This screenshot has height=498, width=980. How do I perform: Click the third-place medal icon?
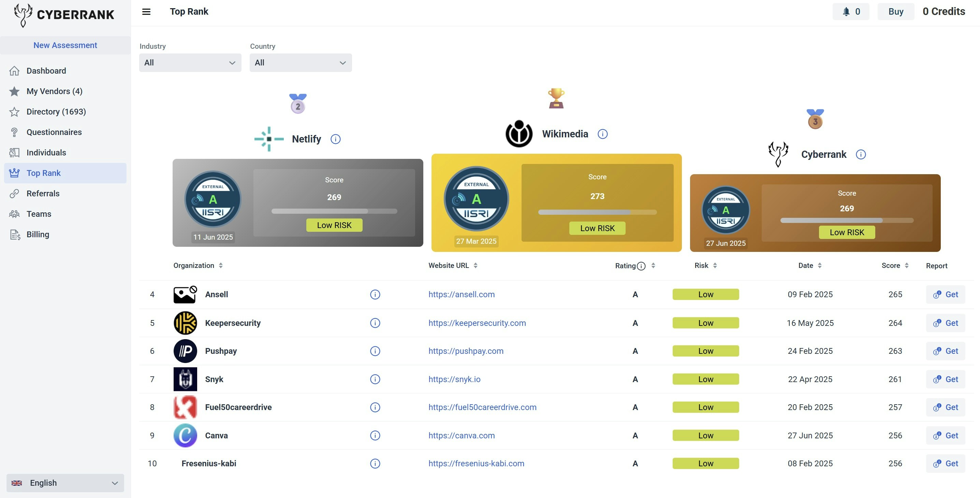[x=815, y=119]
